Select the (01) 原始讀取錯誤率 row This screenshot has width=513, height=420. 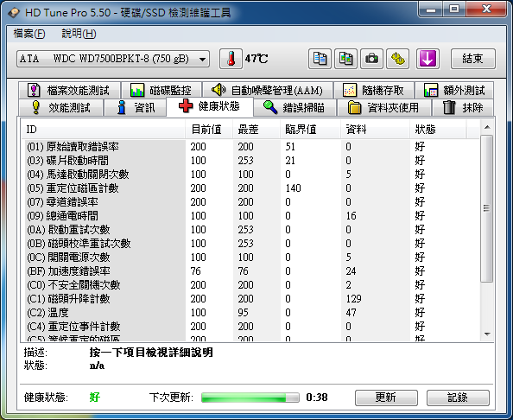pos(252,147)
